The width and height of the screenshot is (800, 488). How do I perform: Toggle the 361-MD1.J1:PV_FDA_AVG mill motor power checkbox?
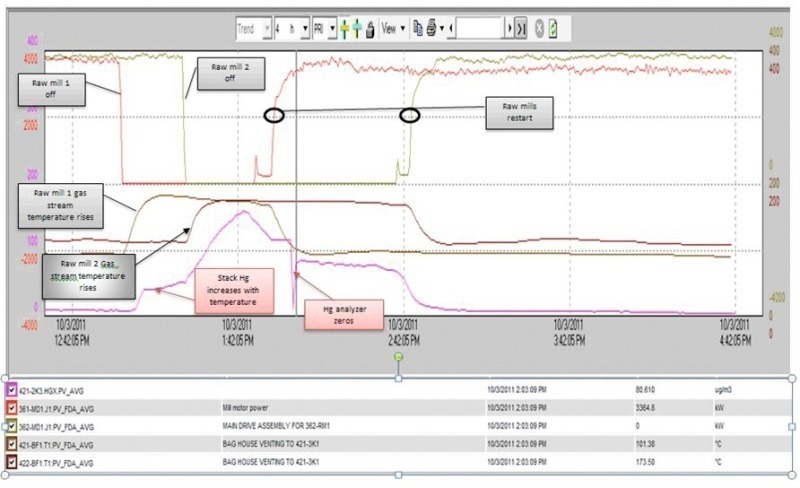[11, 407]
